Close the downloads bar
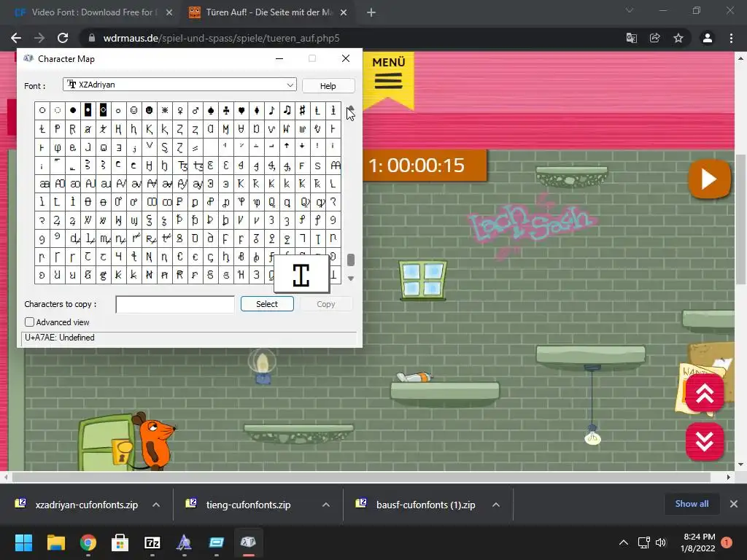The image size is (747, 560). (x=734, y=504)
